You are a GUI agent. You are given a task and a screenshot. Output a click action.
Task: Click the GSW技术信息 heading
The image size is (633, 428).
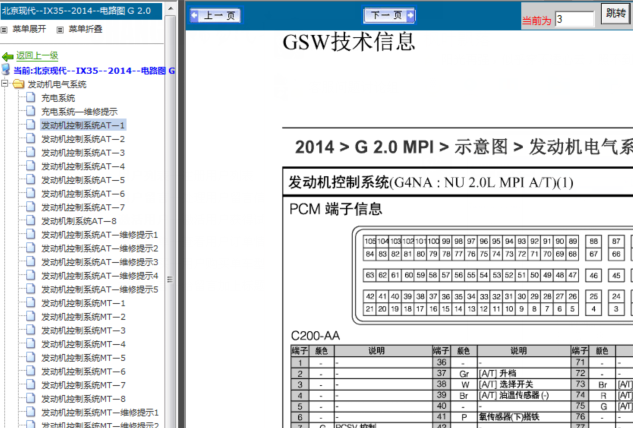[x=349, y=42]
